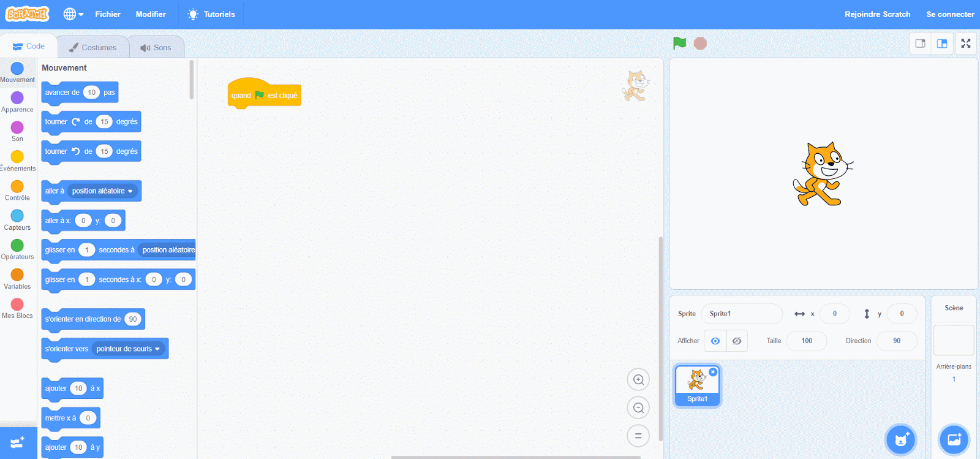Click the workspace horizontal scrollbar
Viewport: 980px width, 459px height.
coord(515,457)
